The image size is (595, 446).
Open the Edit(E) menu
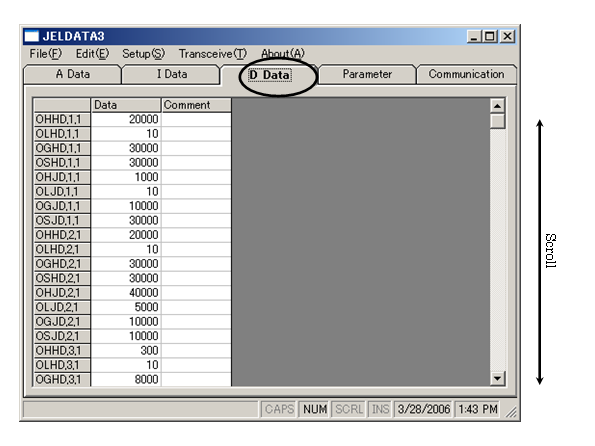pos(92,54)
